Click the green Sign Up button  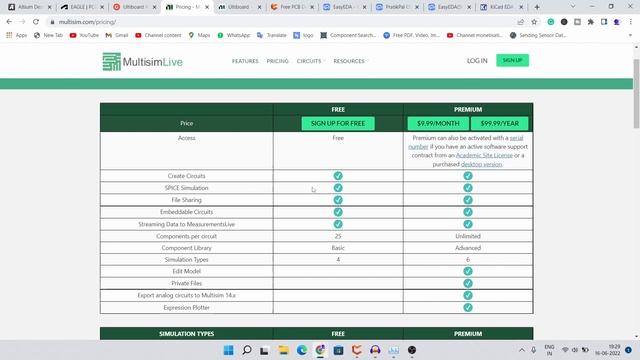tap(512, 60)
